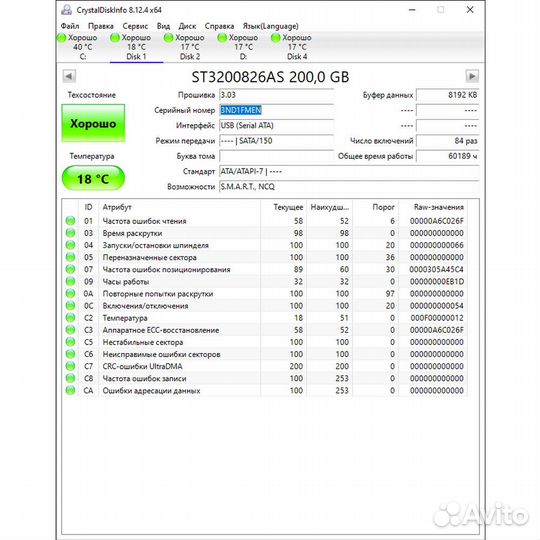Click the Стандарт field ATA/ATAPI-7

349,171
